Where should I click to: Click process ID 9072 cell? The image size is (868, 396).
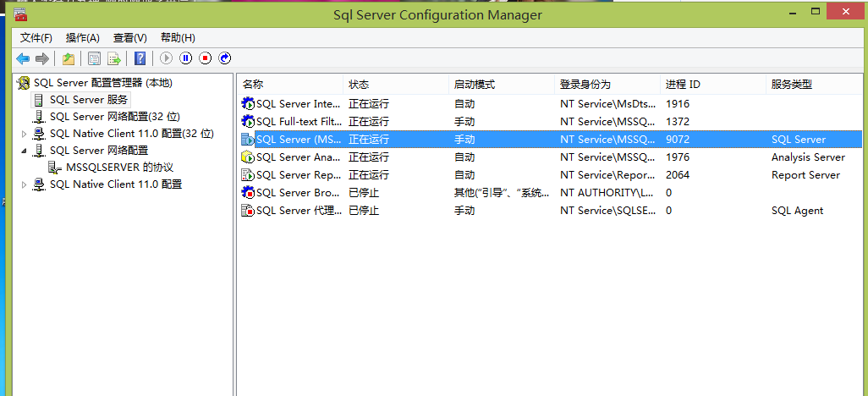pyautogui.click(x=678, y=140)
